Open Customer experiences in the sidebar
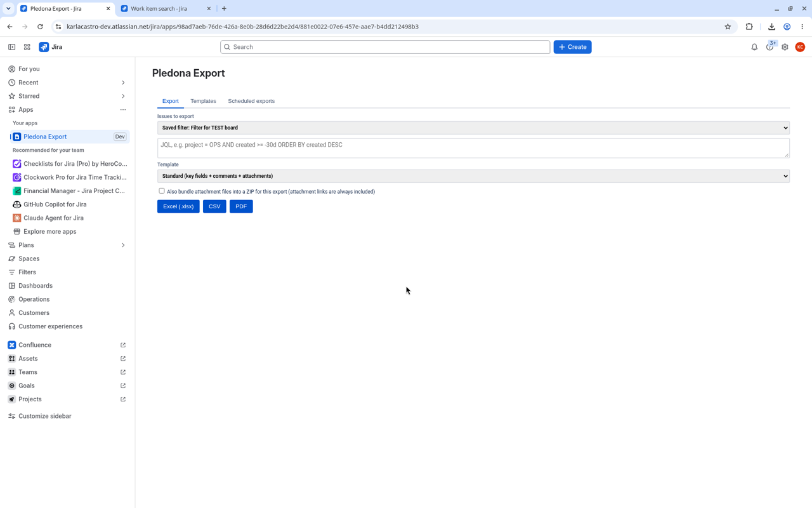812x508 pixels. 67,326
